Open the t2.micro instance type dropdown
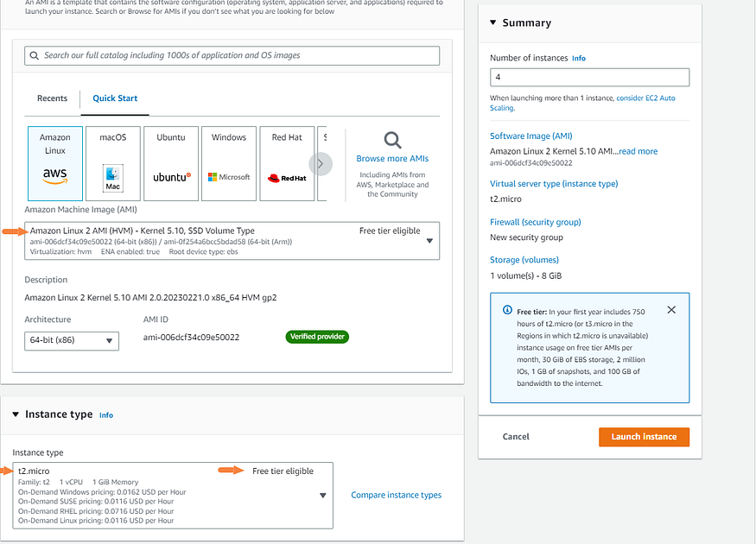This screenshot has height=544, width=756. 173,496
